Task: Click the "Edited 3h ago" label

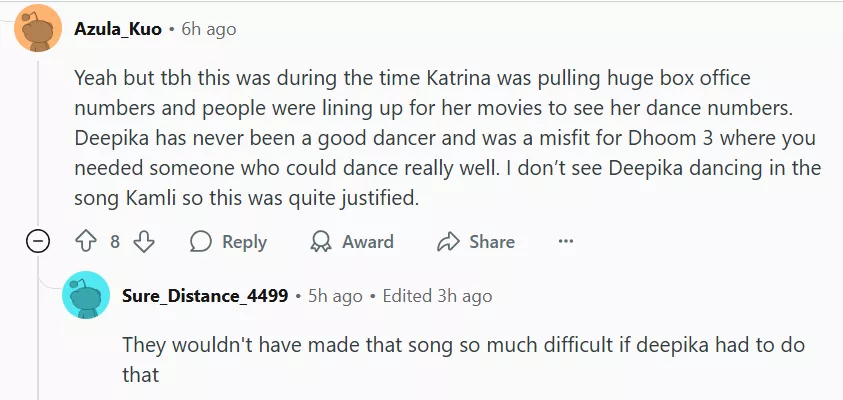Action: [x=438, y=296]
